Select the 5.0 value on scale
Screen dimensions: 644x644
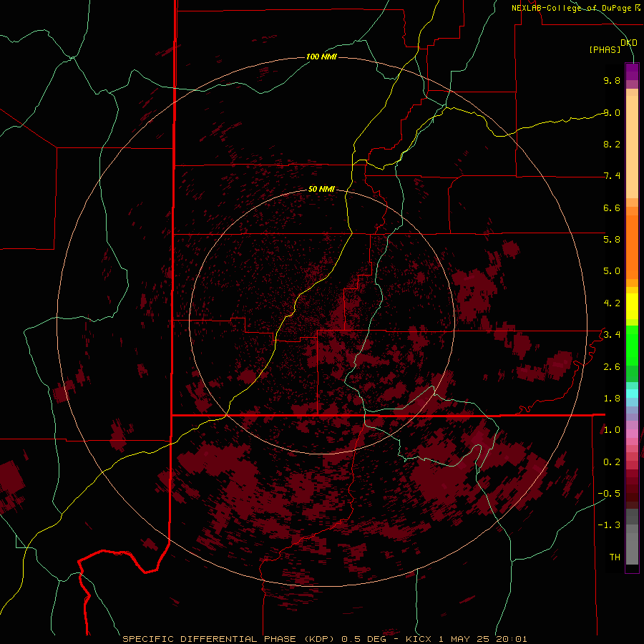pyautogui.click(x=612, y=271)
